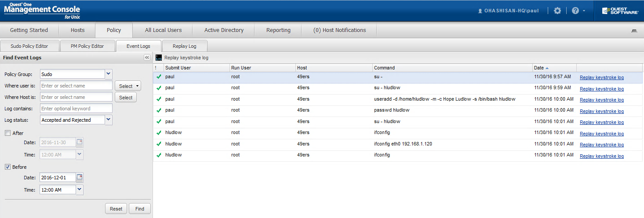
Task: Open the Select dropdown for user
Action: (127, 86)
